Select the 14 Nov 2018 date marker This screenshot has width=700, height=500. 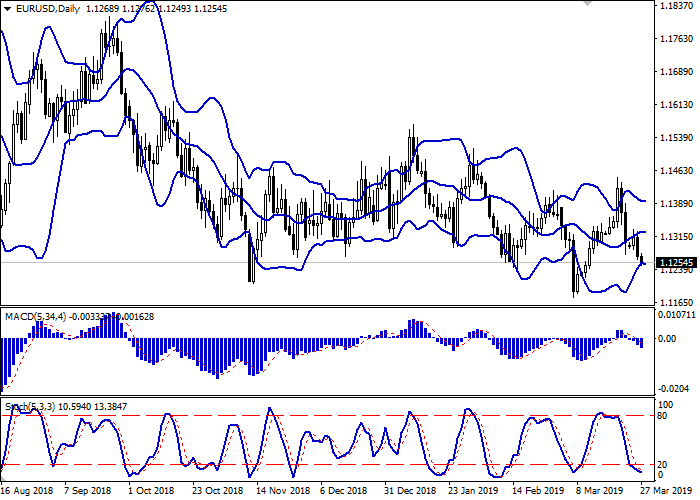pyautogui.click(x=280, y=492)
